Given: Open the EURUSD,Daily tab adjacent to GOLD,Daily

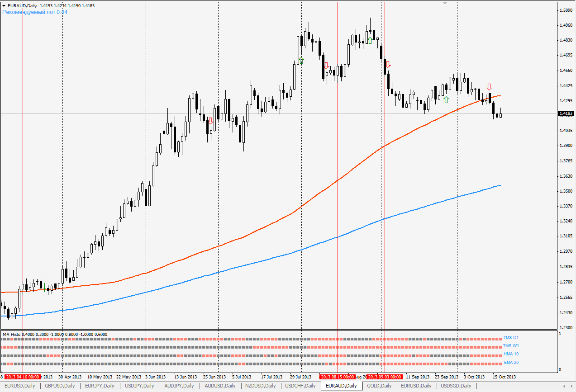Looking at the screenshot, I should [417, 386].
